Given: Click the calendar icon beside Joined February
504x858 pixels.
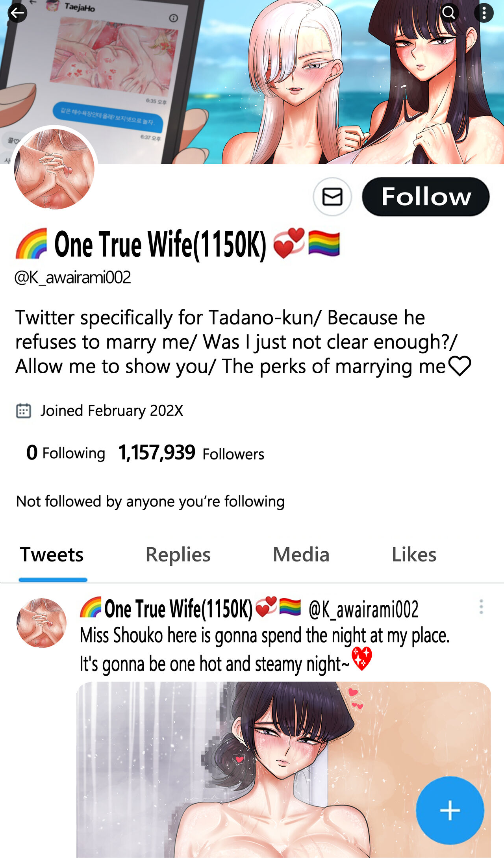Looking at the screenshot, I should click(x=24, y=411).
